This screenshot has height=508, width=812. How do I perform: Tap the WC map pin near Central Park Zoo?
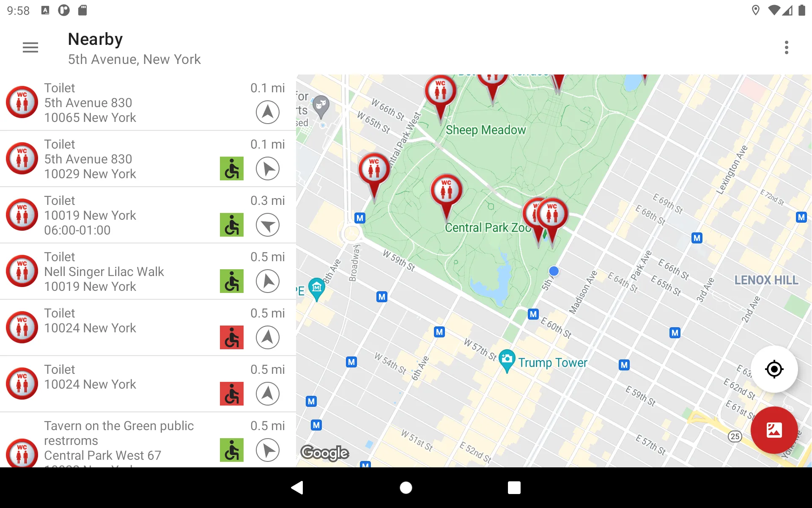coord(549,214)
